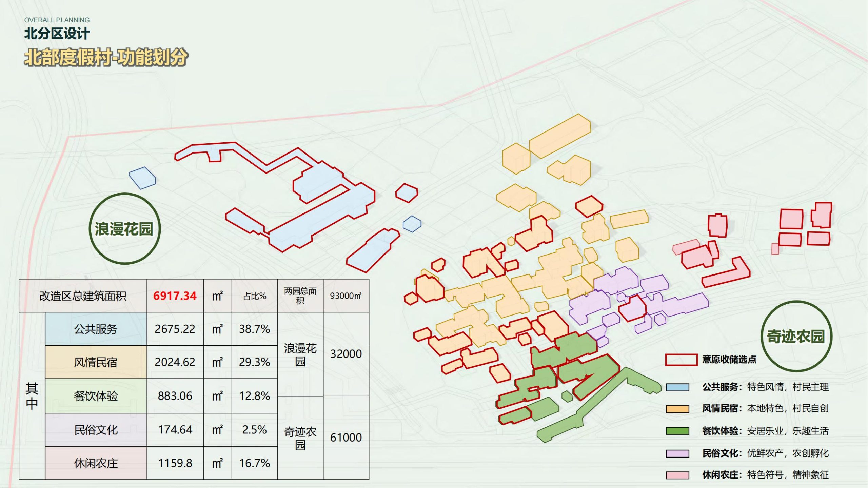Click the 12.8% percentage cell

[254, 395]
